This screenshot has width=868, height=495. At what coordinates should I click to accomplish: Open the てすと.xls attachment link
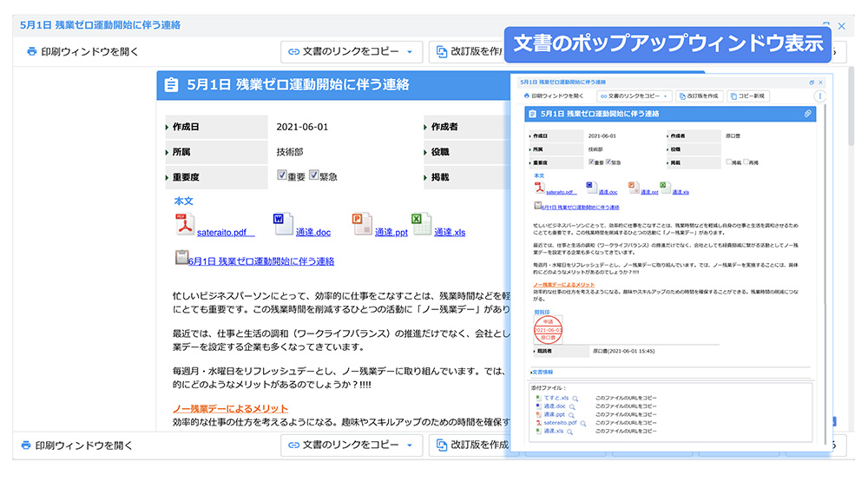click(x=556, y=398)
